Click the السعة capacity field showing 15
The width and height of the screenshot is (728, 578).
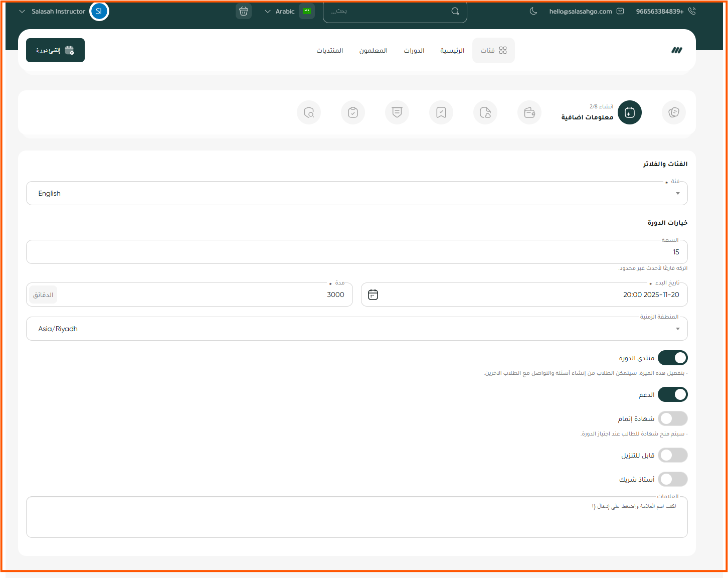tap(357, 252)
